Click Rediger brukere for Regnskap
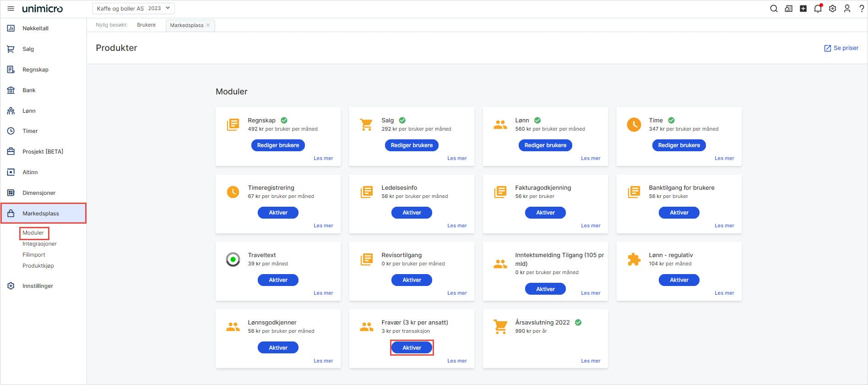Viewport: 868px width, 385px height. tap(278, 145)
